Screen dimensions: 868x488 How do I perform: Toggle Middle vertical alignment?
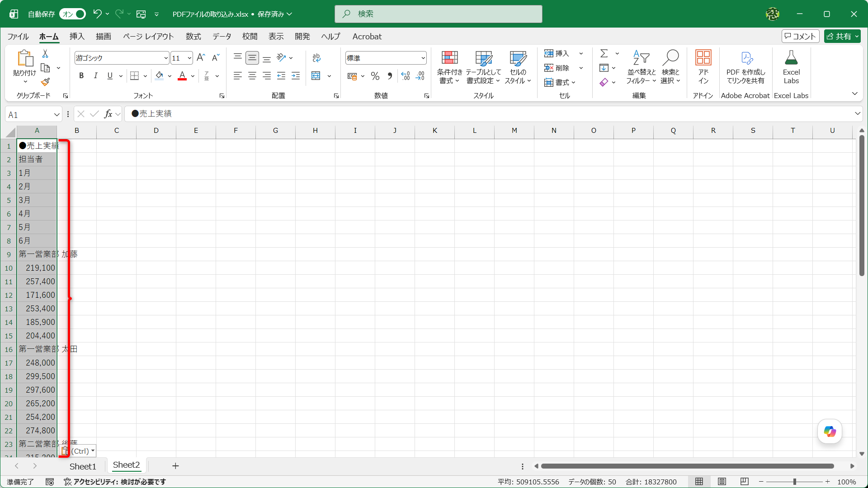(x=252, y=57)
